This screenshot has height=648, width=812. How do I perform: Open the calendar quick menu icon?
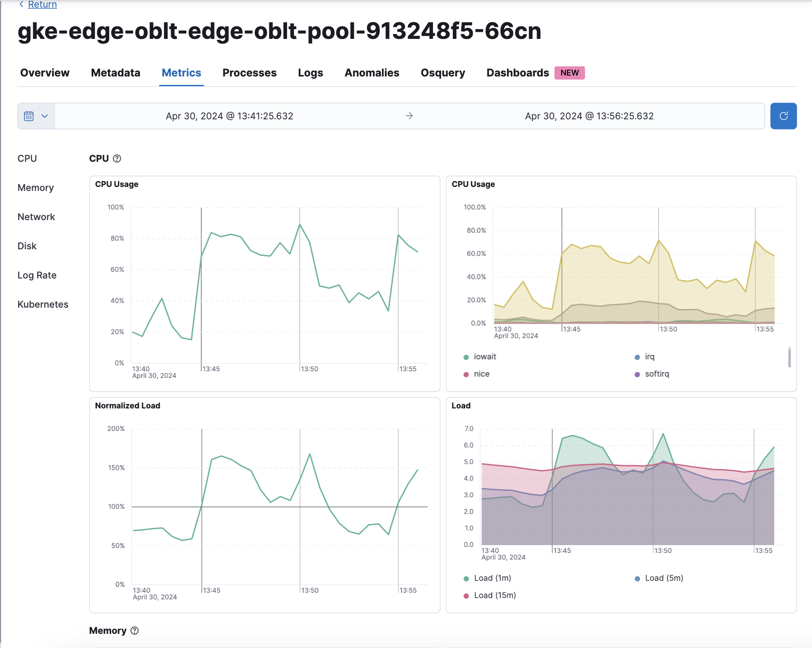[29, 116]
